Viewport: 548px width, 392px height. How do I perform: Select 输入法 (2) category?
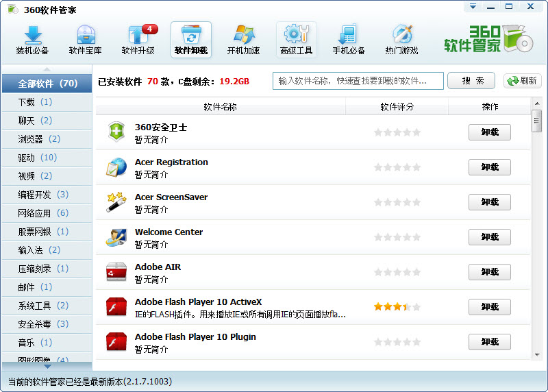pyautogui.click(x=47, y=250)
